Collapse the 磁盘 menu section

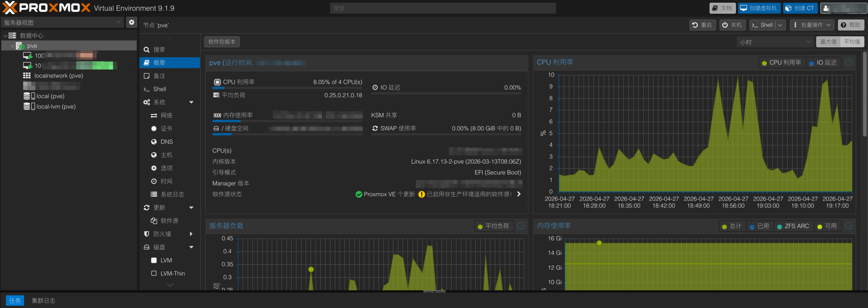[x=192, y=247]
